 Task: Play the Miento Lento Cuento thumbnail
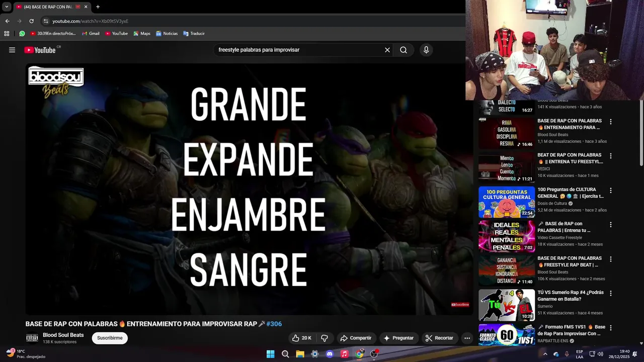(x=506, y=168)
